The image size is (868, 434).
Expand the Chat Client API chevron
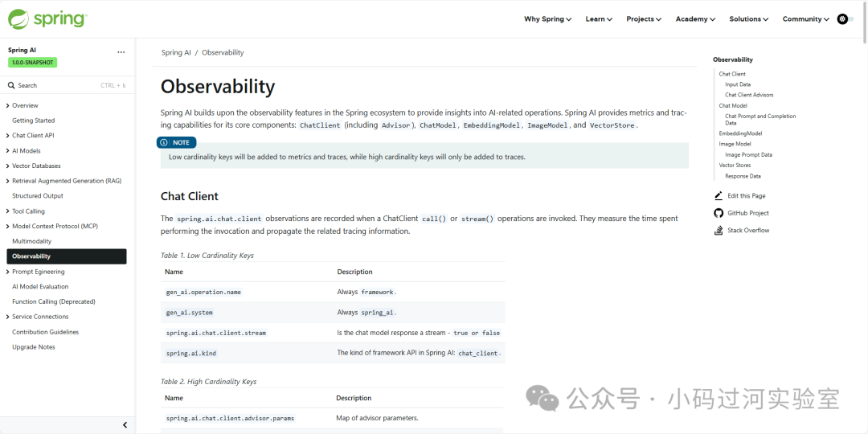8,136
